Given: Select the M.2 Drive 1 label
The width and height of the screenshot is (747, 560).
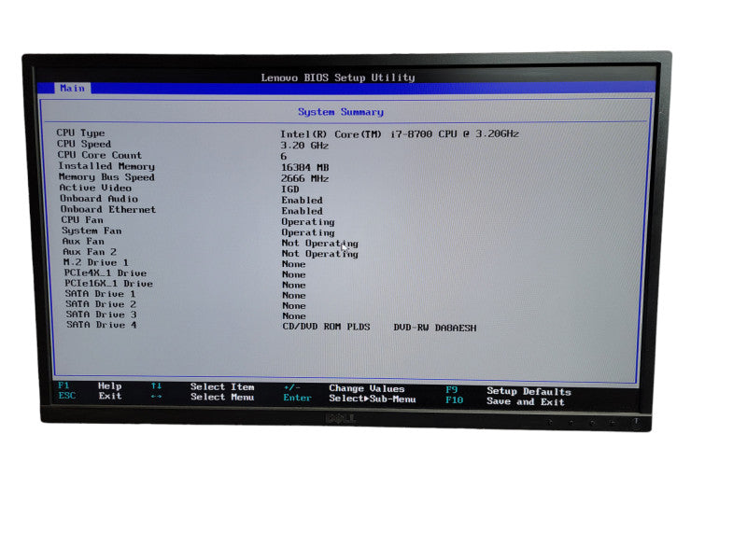Looking at the screenshot, I should pyautogui.click(x=96, y=262).
